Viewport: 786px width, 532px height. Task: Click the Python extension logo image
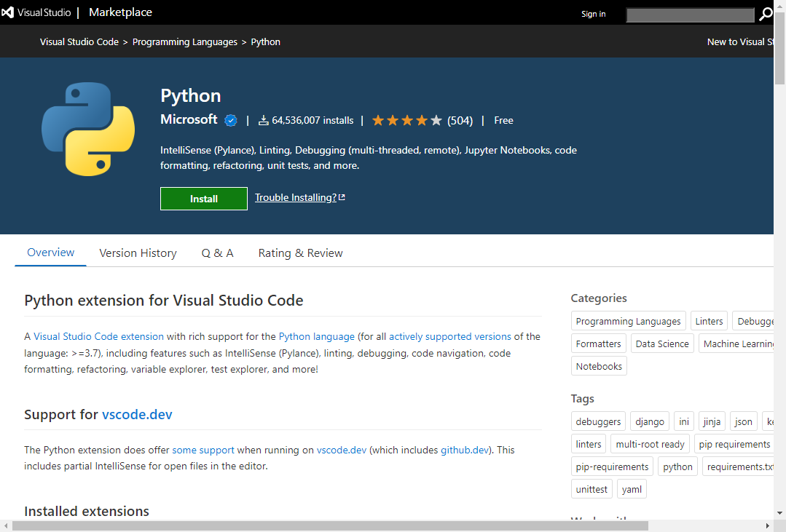(88, 130)
